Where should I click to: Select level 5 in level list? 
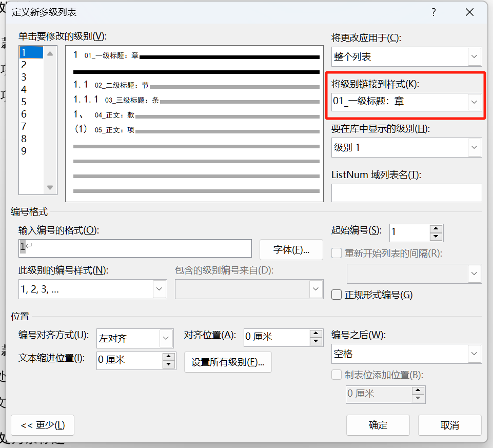pyautogui.click(x=31, y=102)
